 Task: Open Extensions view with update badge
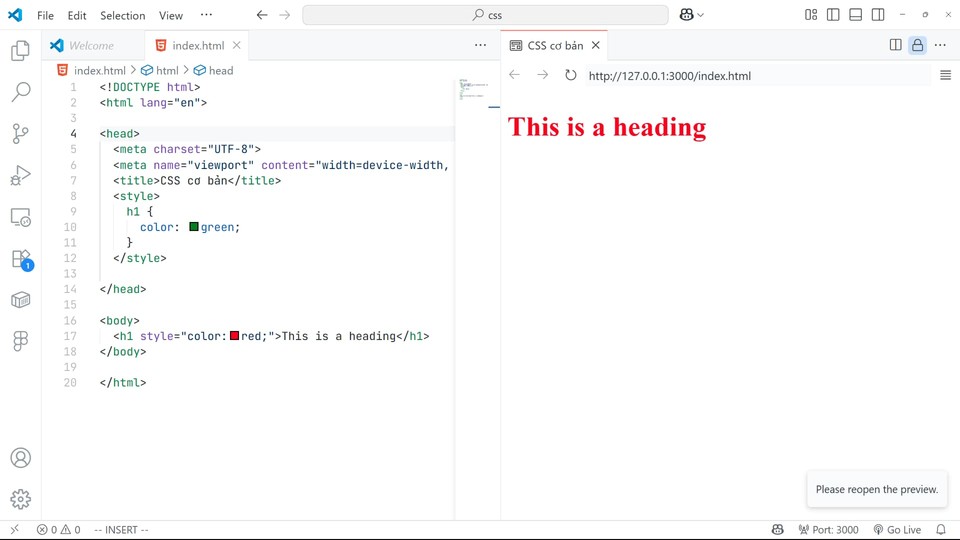[x=20, y=258]
